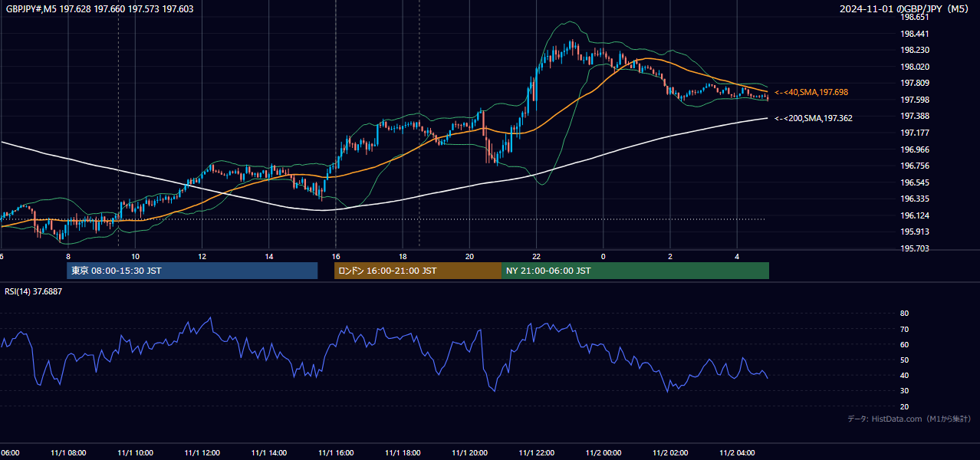Click time axis label 11/1 10:00
Image resolution: width=980 pixels, height=460 pixels.
135,453
